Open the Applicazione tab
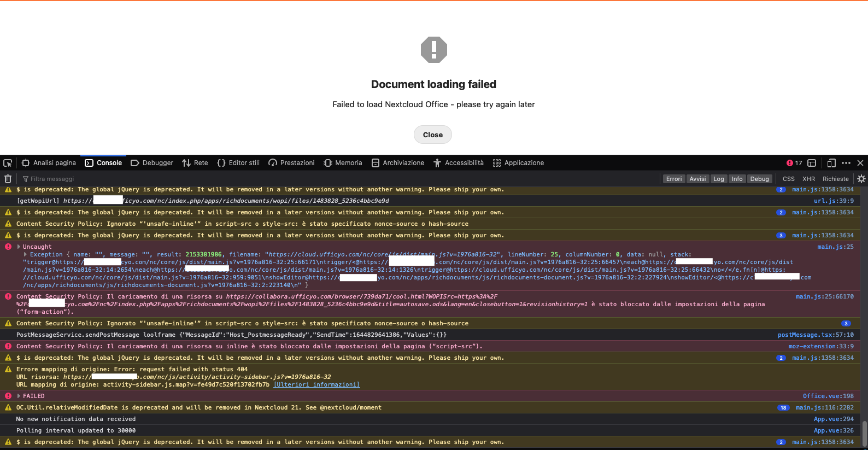The width and height of the screenshot is (868, 450). [x=518, y=163]
